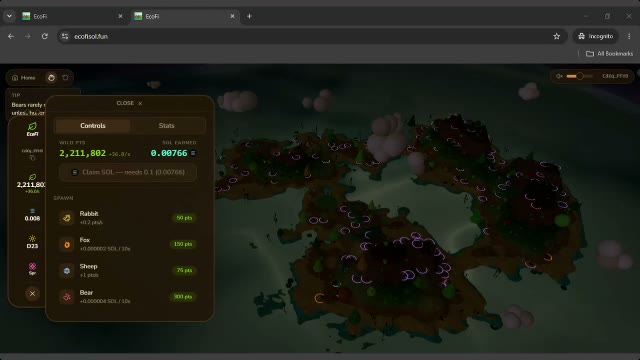640x360 pixels.
Task: Click the wallet address at top right
Action: 615,76
